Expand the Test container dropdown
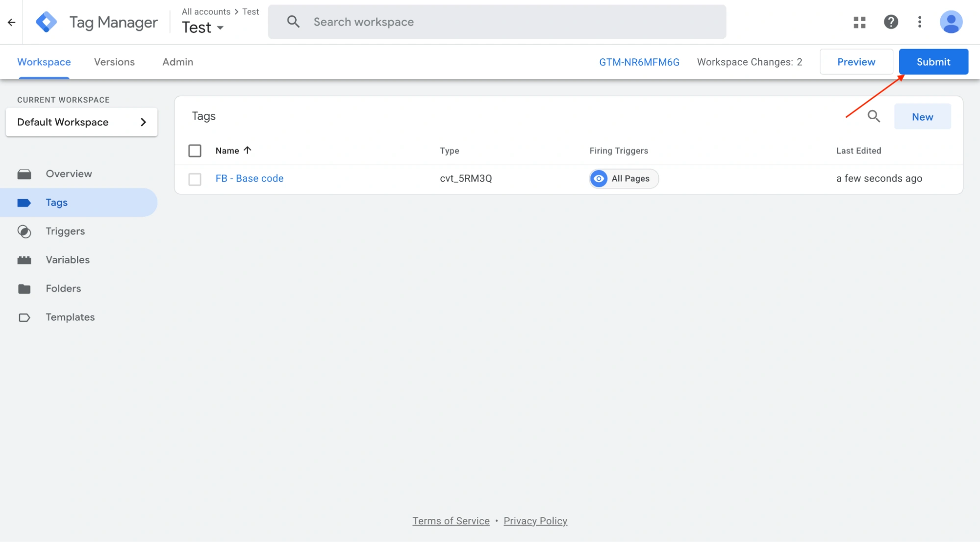This screenshot has height=542, width=980. tap(220, 28)
